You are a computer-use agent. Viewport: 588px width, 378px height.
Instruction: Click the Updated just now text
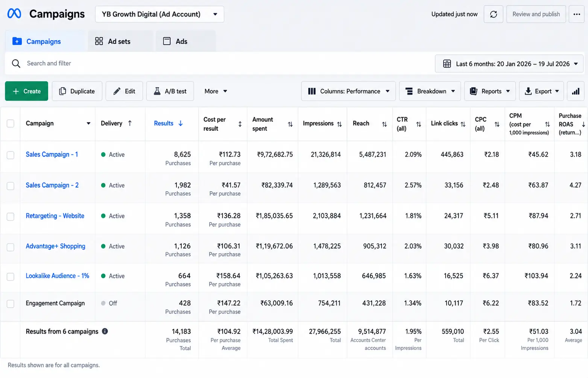[x=454, y=14]
